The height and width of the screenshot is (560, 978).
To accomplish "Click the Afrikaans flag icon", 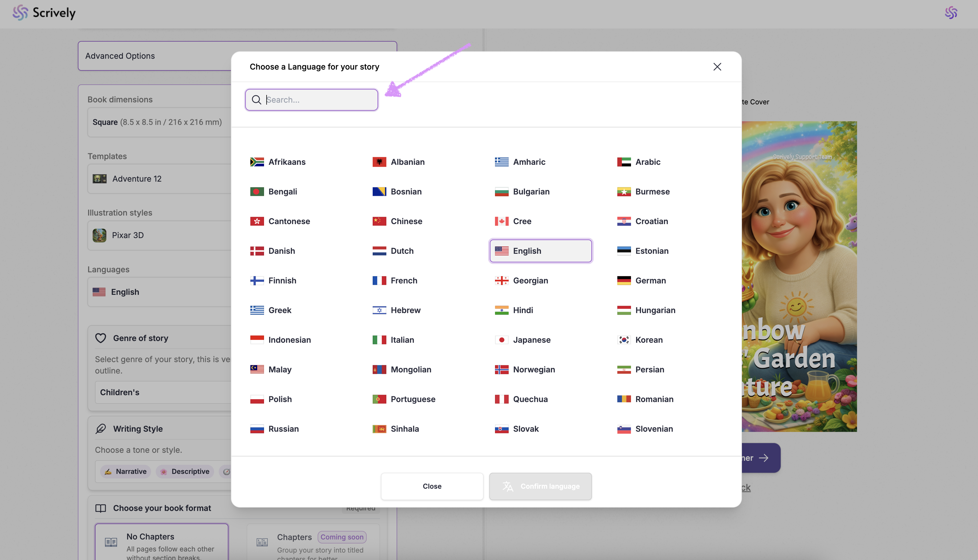I will pyautogui.click(x=257, y=162).
